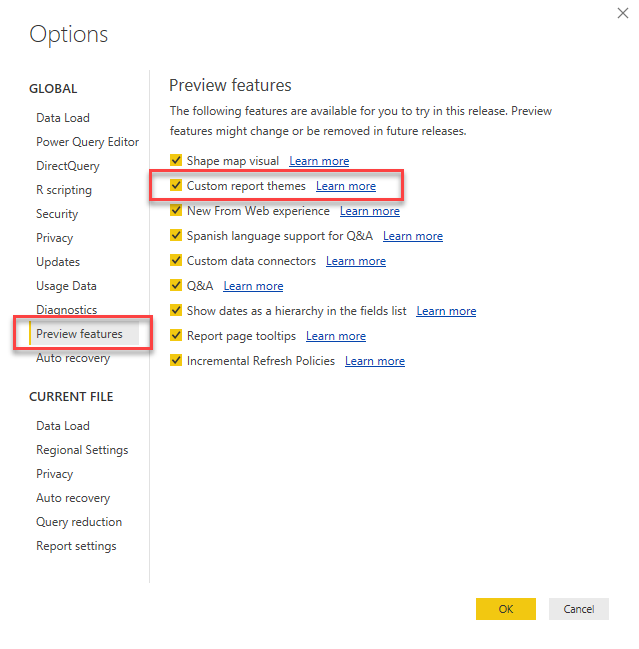This screenshot has height=649, width=639.
Task: Open Learn more for Spanish language support
Action: pos(413,236)
